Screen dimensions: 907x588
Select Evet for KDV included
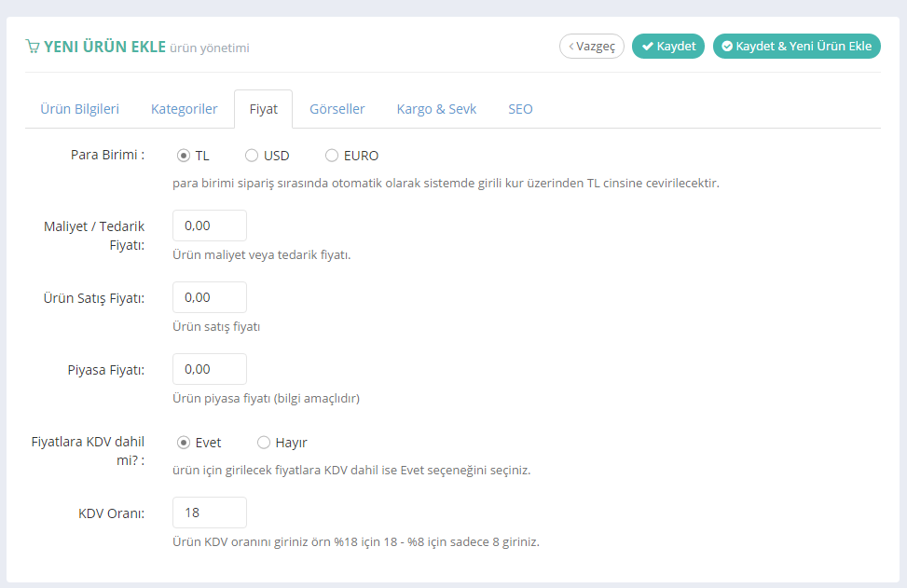184,443
